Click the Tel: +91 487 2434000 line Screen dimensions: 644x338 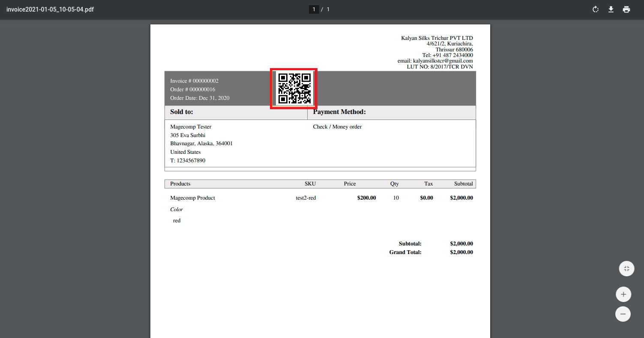pos(448,55)
